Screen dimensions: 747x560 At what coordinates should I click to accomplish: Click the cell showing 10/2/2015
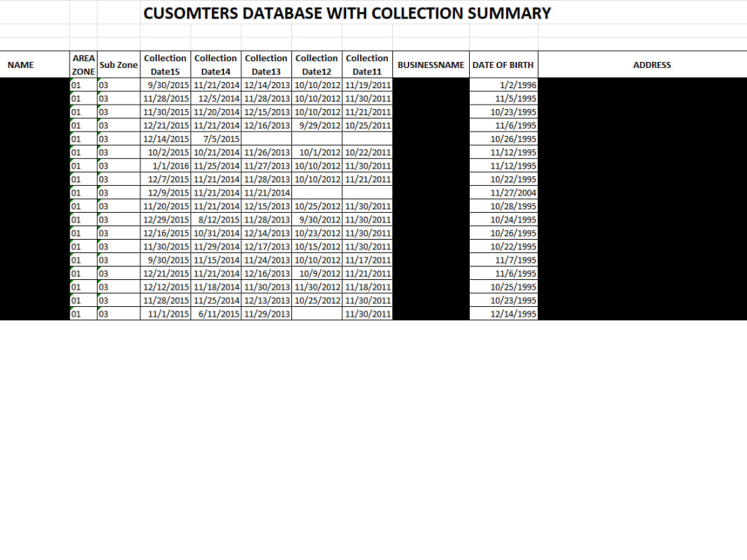[x=165, y=152]
